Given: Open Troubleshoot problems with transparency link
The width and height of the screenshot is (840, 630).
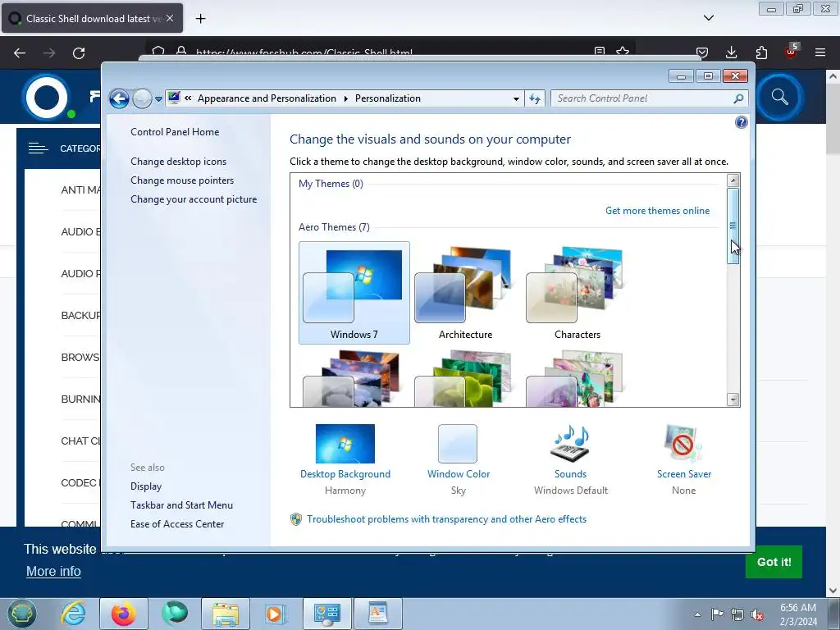Looking at the screenshot, I should click(446, 519).
